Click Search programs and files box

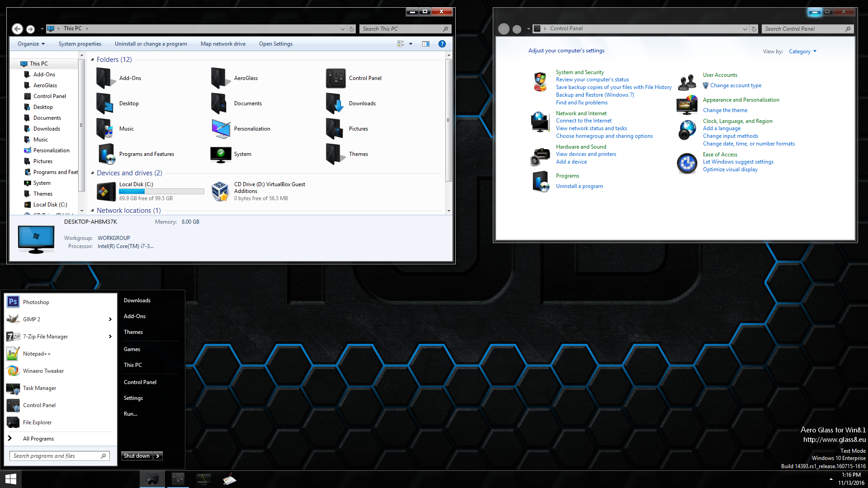[x=59, y=456]
